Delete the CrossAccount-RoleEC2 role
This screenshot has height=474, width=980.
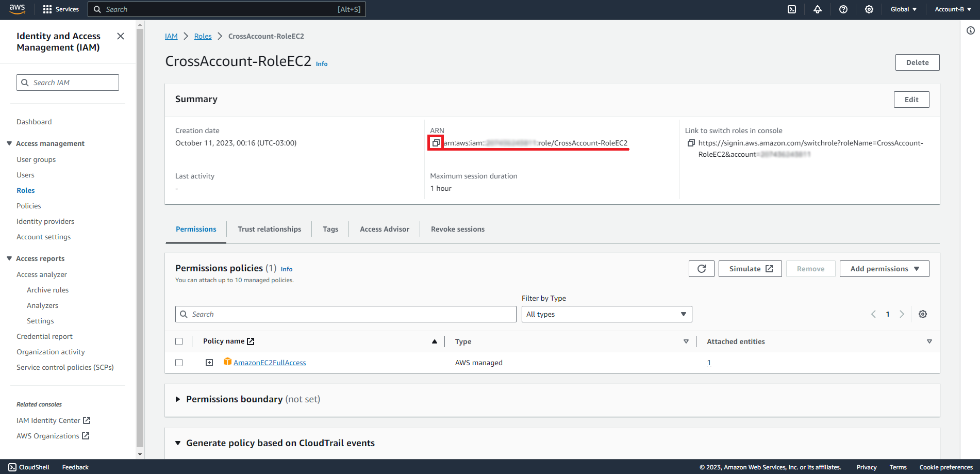918,62
